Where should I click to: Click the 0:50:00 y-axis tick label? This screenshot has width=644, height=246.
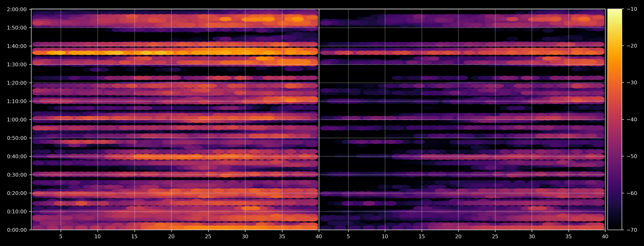17,138
